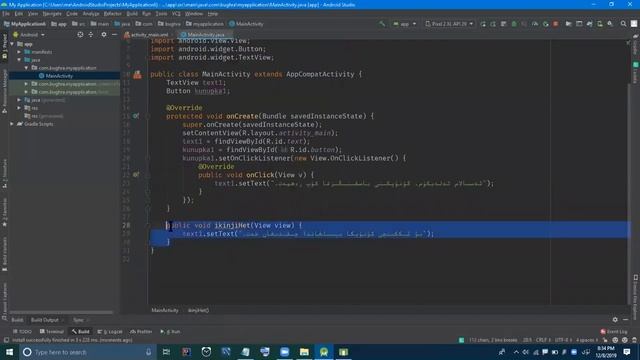Image resolution: width=640 pixels, height=360 pixels.
Task: Collapse the app module tree node
Action: (12, 44)
